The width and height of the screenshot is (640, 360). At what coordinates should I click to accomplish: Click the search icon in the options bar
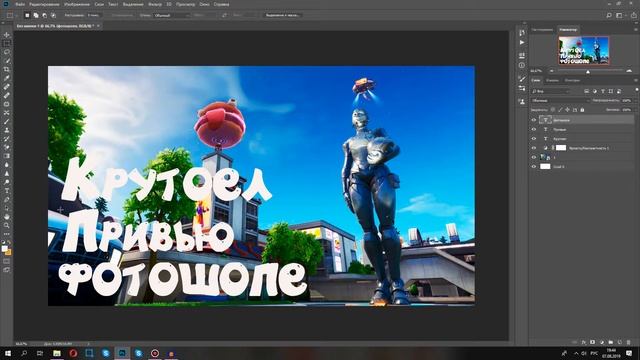coord(609,15)
